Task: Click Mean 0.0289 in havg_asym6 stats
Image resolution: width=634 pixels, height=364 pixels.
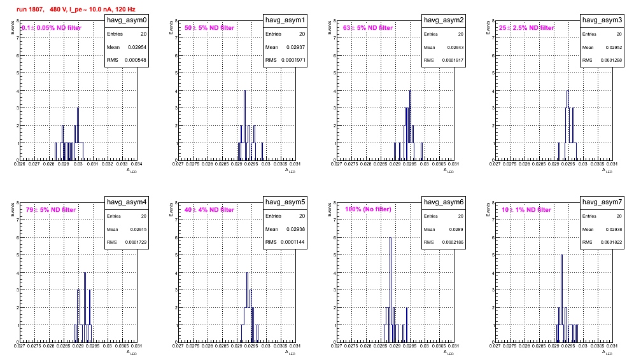Action: click(444, 229)
